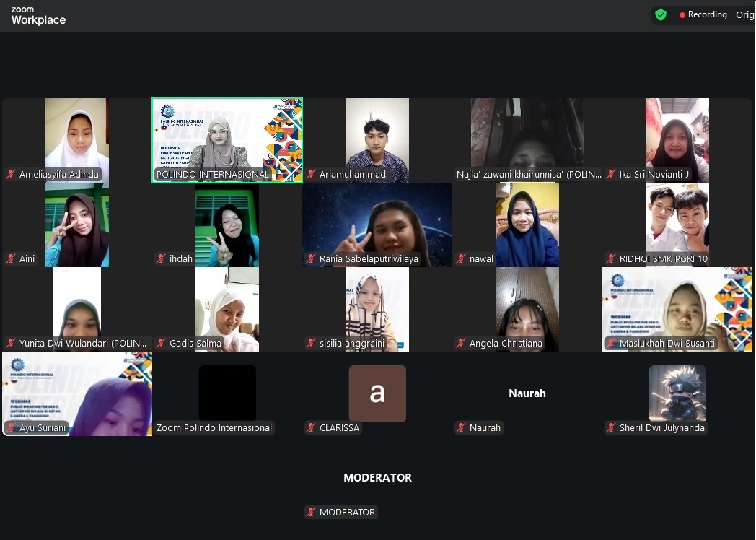Click the RIDHOI SMK PGRI 10 mic icon

click(x=610, y=258)
